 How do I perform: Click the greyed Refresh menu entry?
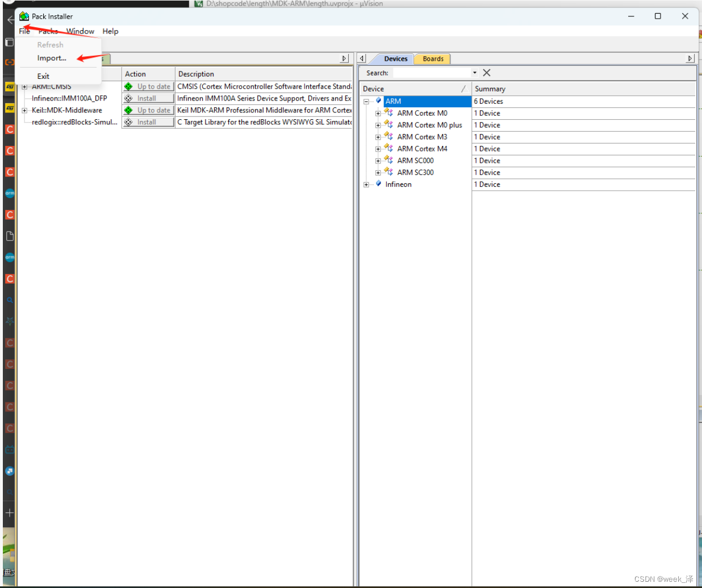click(x=51, y=45)
